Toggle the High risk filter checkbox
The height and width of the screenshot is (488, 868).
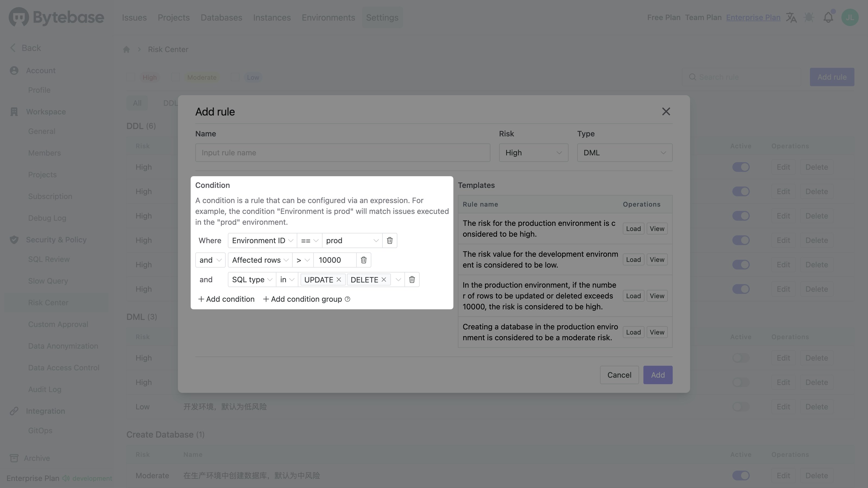131,77
